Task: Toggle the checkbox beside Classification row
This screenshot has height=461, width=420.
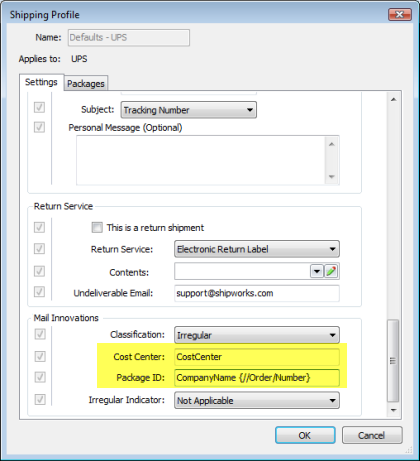Action: coord(40,334)
